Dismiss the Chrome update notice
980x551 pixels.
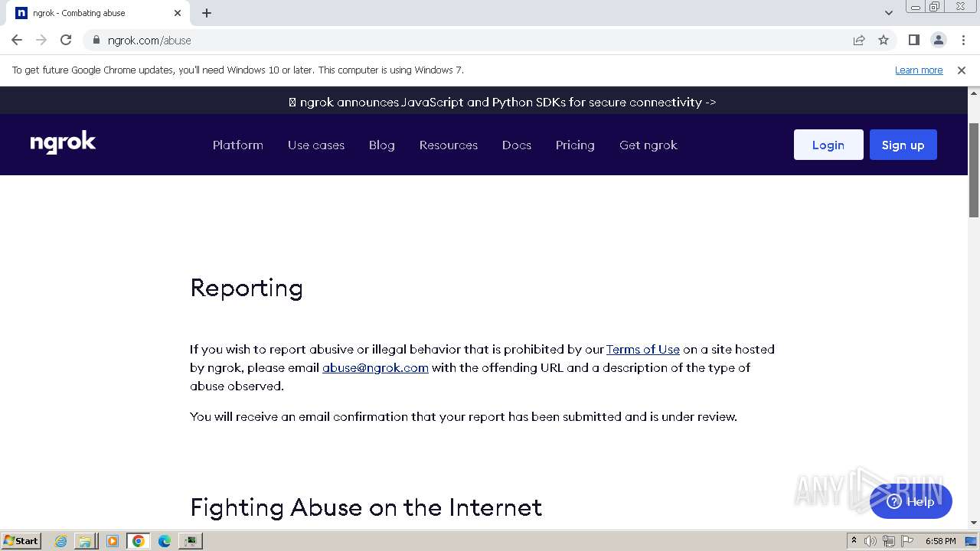pos(962,70)
